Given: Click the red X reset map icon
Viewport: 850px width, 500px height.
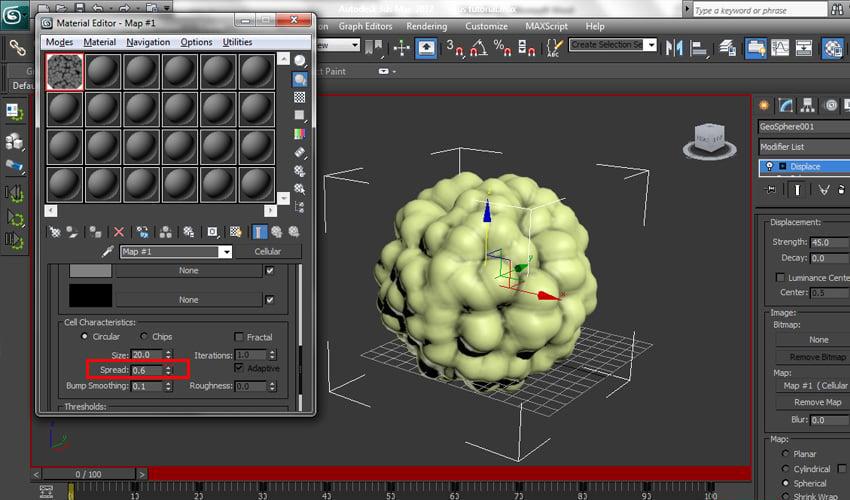Looking at the screenshot, I should [x=119, y=231].
